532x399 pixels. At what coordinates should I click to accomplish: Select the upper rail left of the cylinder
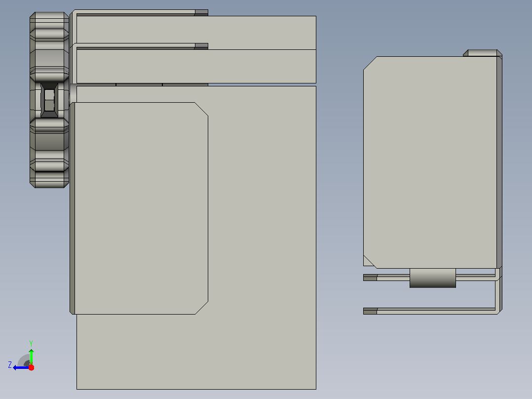[x=386, y=278]
